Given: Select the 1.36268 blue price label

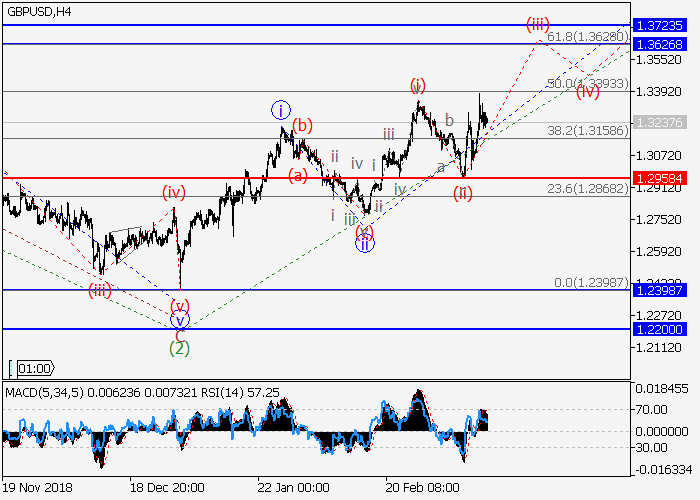Looking at the screenshot, I should pyautogui.click(x=659, y=44).
